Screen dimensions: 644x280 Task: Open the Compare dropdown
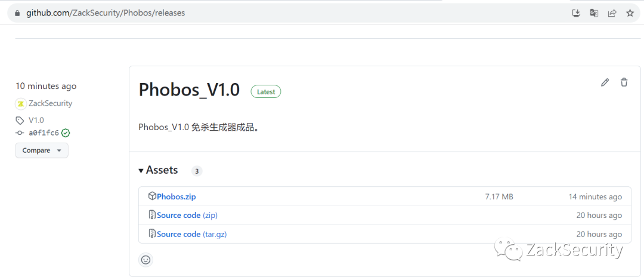[42, 150]
